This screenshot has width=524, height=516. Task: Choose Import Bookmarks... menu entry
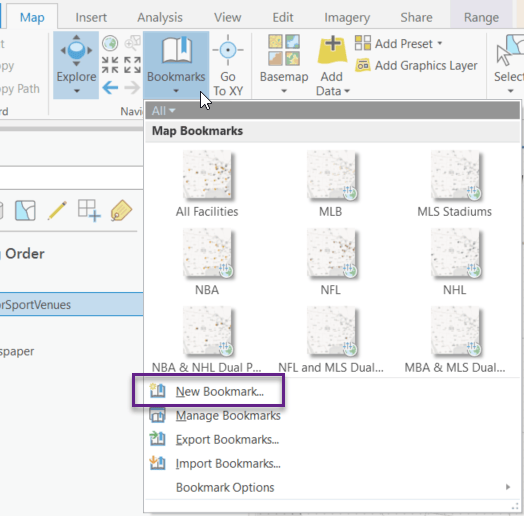coord(228,464)
